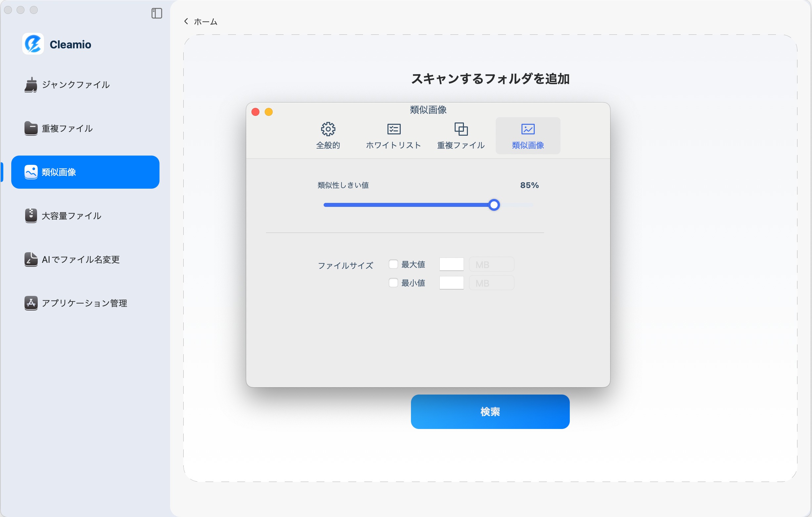Viewport: 812px width, 517px height.
Task: Open 大容量ファイル from the sidebar
Action: (x=71, y=216)
